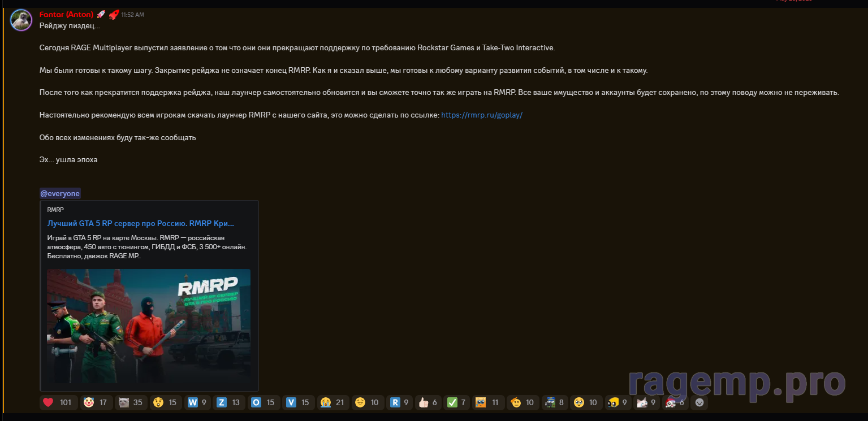Screen dimensions: 868x421
Task: Click the line Обо всех изменениях буду так-же сообщать
Action: click(x=118, y=137)
